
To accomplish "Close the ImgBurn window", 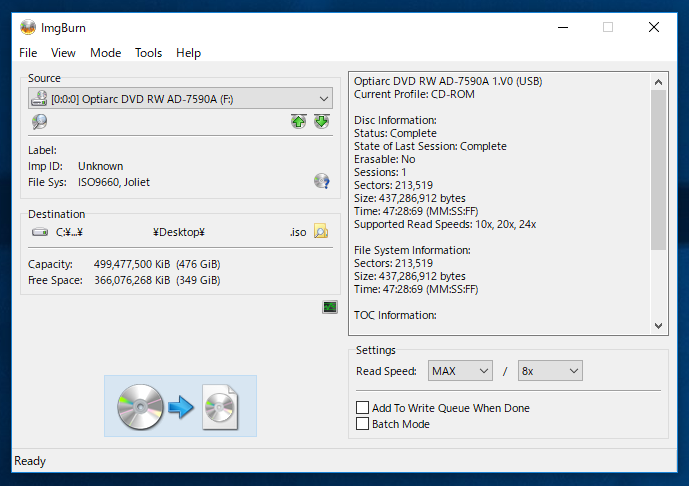I will [654, 27].
